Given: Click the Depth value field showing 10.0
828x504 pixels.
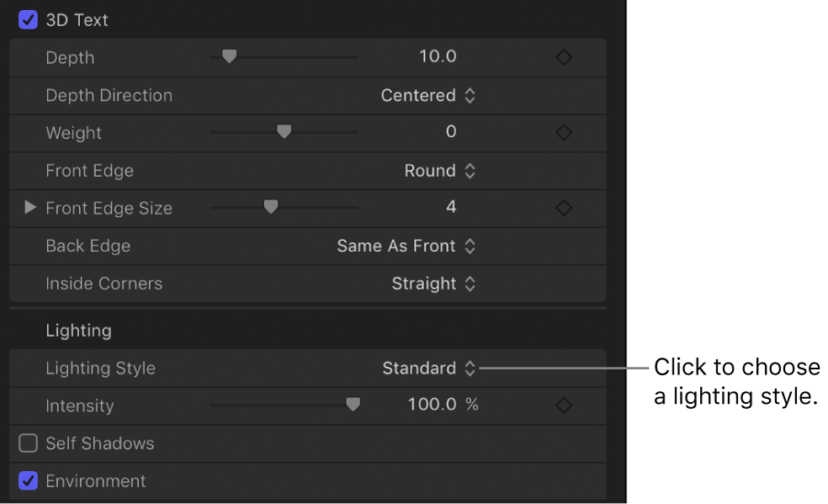Looking at the screenshot, I should coord(438,57).
